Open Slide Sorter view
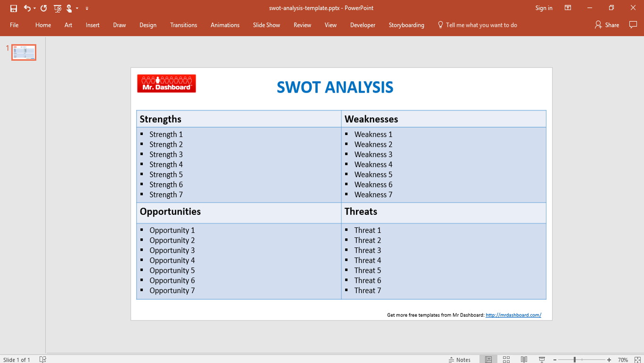 (506, 360)
